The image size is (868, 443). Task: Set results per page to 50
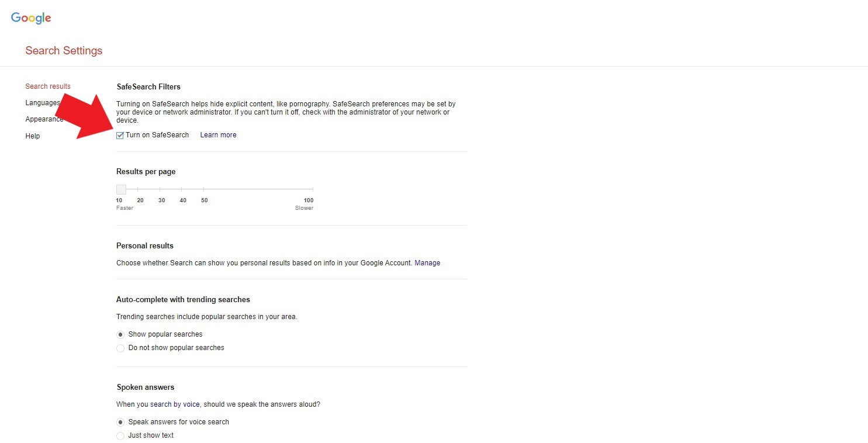(x=203, y=189)
